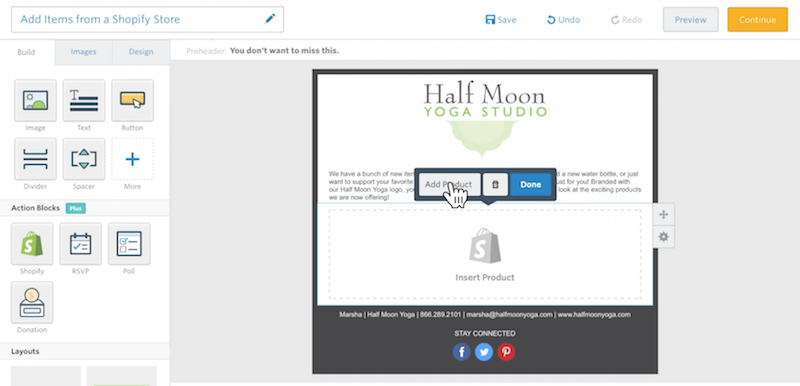Viewport: 800px width, 386px height.
Task: Select the blank white layout thumbnail
Action: pyautogui.click(x=46, y=376)
